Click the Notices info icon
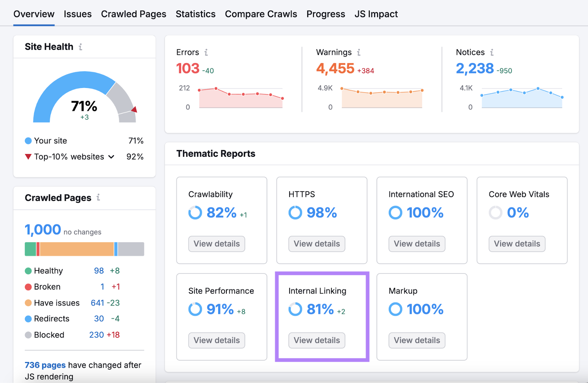Screen dimensions: 588x383 point(492,52)
